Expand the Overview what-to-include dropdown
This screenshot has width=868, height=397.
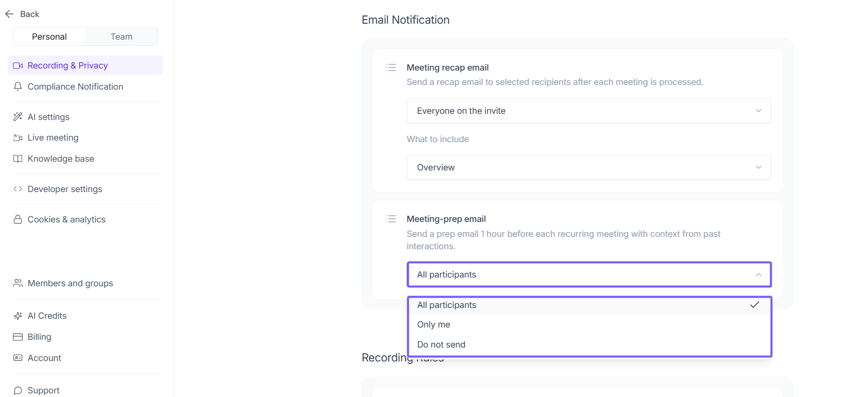click(588, 167)
